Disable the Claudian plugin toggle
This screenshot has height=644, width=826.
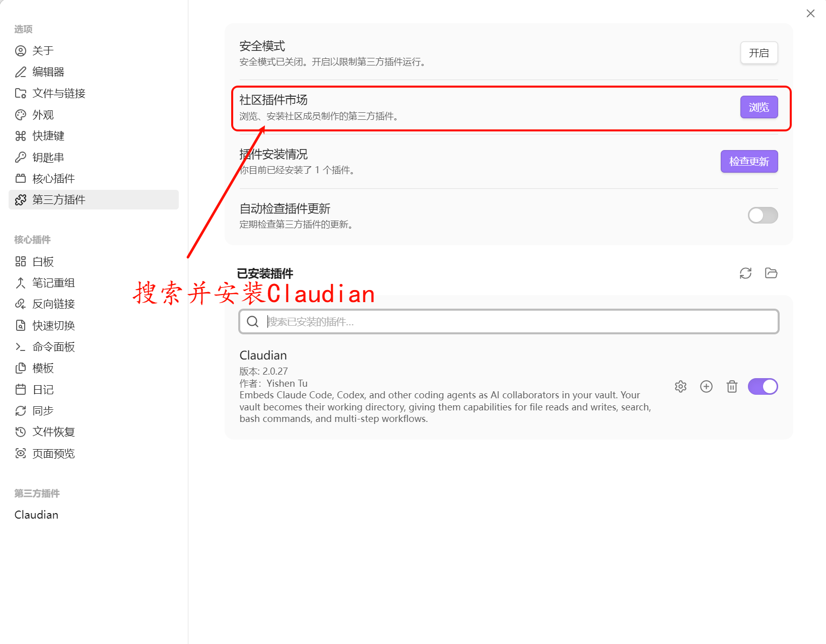tap(763, 387)
